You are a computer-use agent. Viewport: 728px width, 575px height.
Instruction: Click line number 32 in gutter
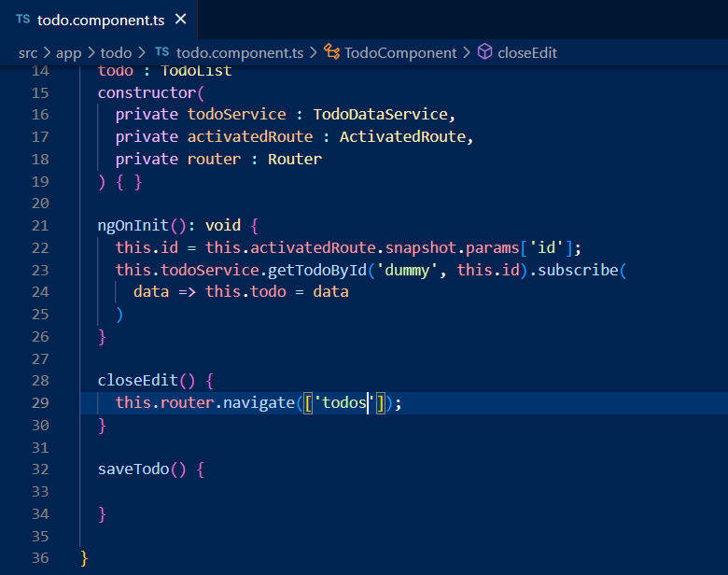[40, 470]
